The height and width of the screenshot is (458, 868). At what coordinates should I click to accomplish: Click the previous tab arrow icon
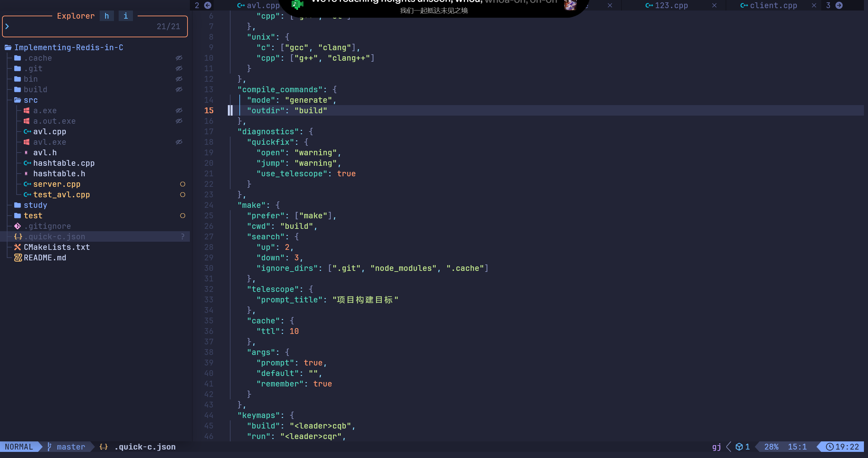tap(208, 5)
